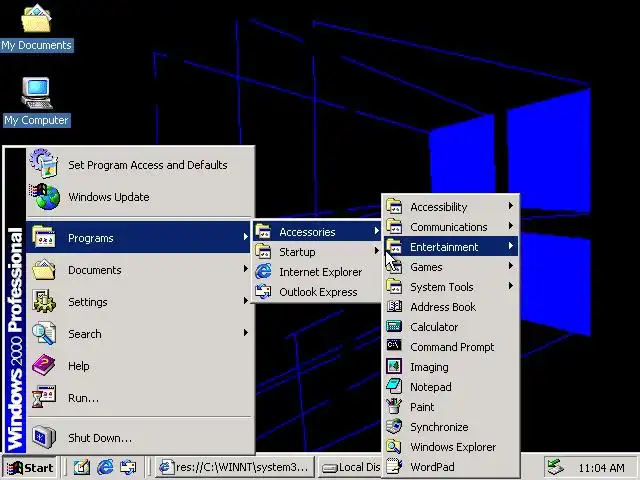Expand the Documents submenu arrow
The height and width of the screenshot is (480, 640).
click(x=245, y=269)
